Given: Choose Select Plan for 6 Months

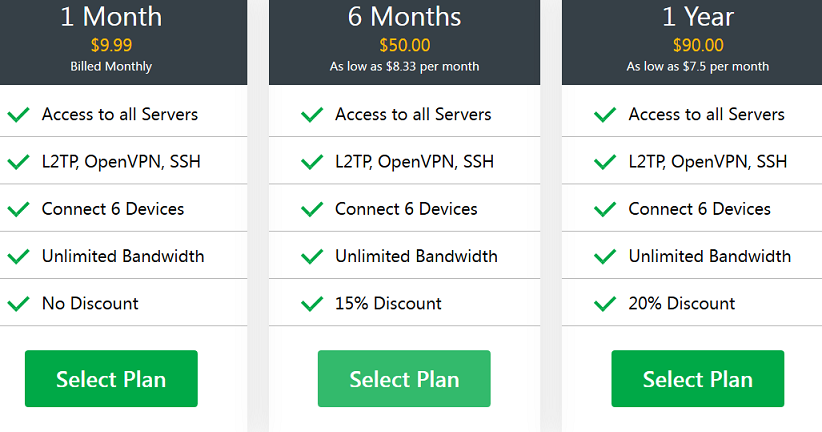Looking at the screenshot, I should pos(404,379).
